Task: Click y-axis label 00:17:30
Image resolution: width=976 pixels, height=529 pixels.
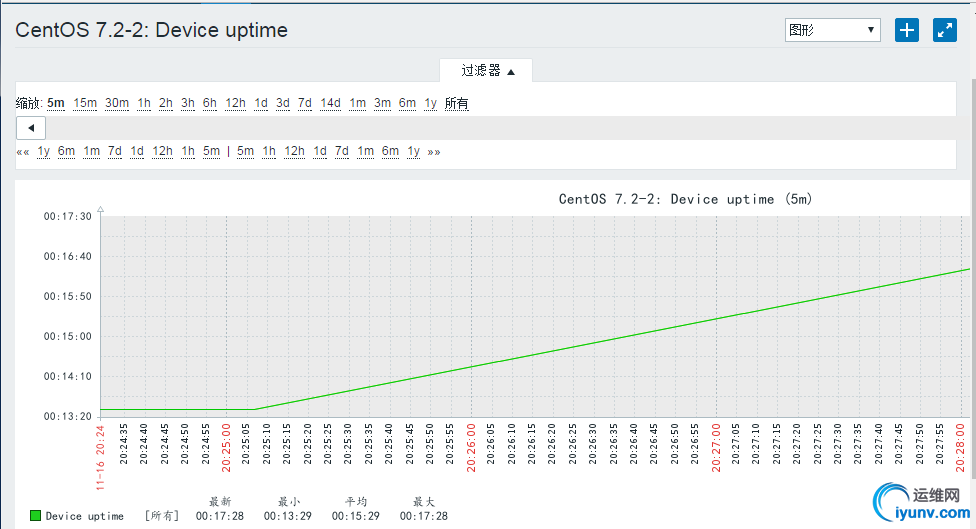Action: (67, 216)
